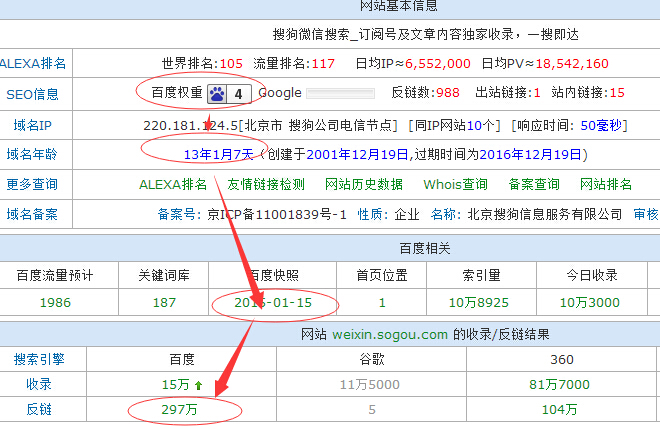Viewport: 660px width, 429px height.
Task: Click the backlink count 988
Action: pyautogui.click(x=448, y=93)
